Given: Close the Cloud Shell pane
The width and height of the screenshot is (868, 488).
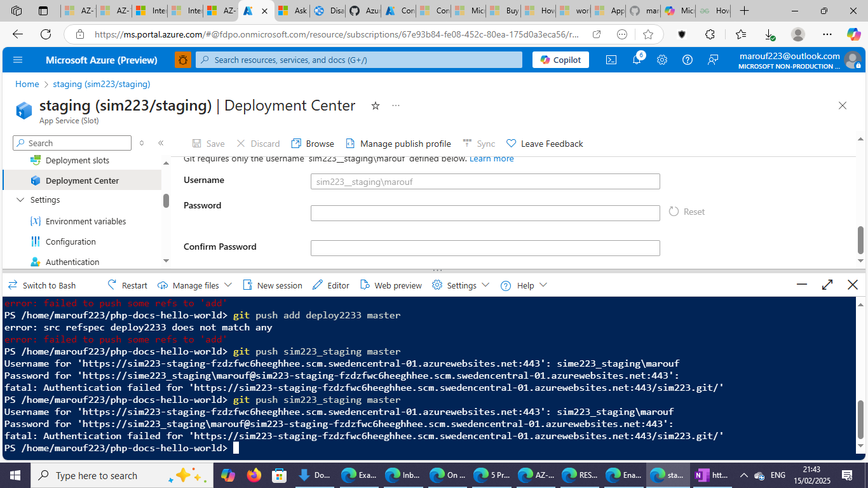Looking at the screenshot, I should pyautogui.click(x=853, y=285).
